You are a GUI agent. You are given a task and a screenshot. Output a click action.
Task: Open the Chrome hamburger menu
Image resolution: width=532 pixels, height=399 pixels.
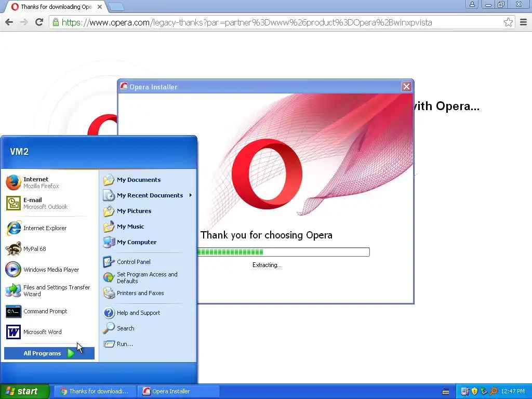524,22
